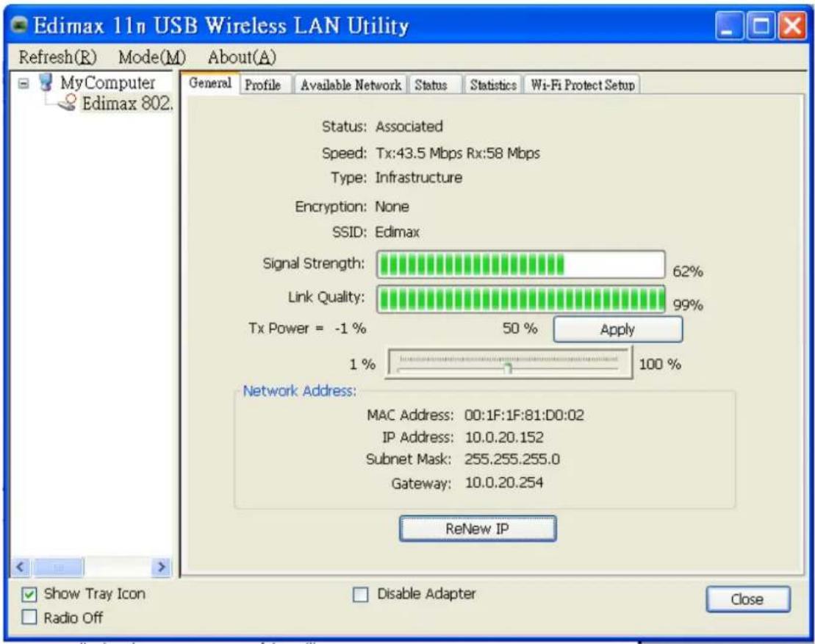
Task: Click the type value Infrastructure
Action: 418,177
